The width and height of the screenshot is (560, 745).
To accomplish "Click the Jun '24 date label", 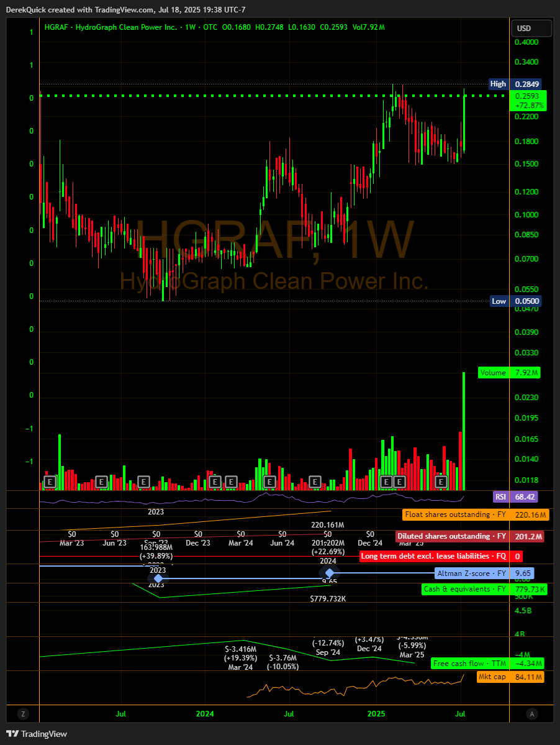I will pyautogui.click(x=282, y=543).
